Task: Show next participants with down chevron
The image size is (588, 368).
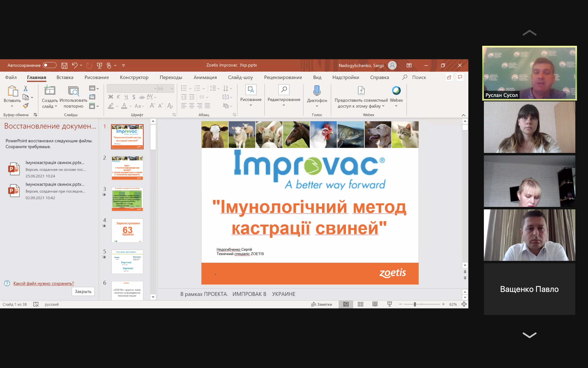Action: [529, 335]
